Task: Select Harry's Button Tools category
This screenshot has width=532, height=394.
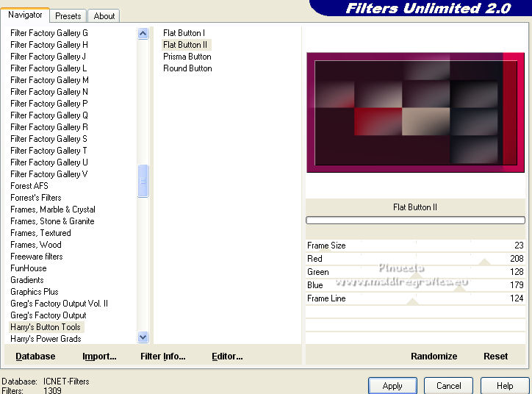Action: pyautogui.click(x=46, y=327)
